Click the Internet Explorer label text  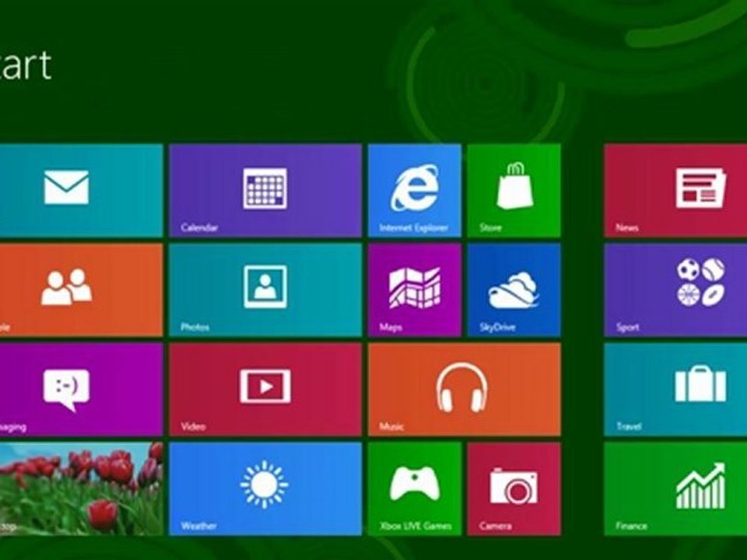(x=413, y=228)
